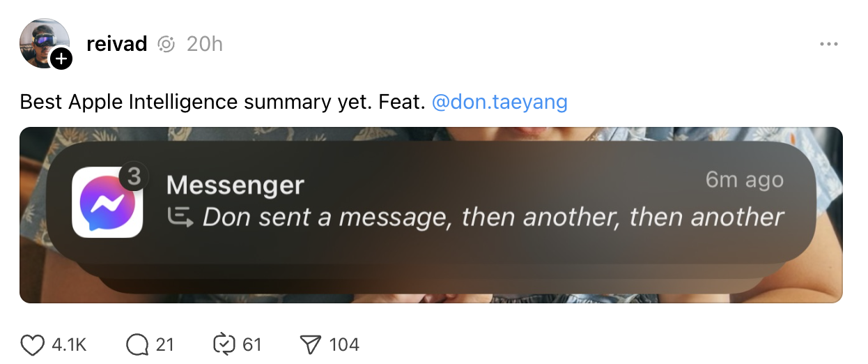Follow reivad using the plus badge

coord(61,59)
